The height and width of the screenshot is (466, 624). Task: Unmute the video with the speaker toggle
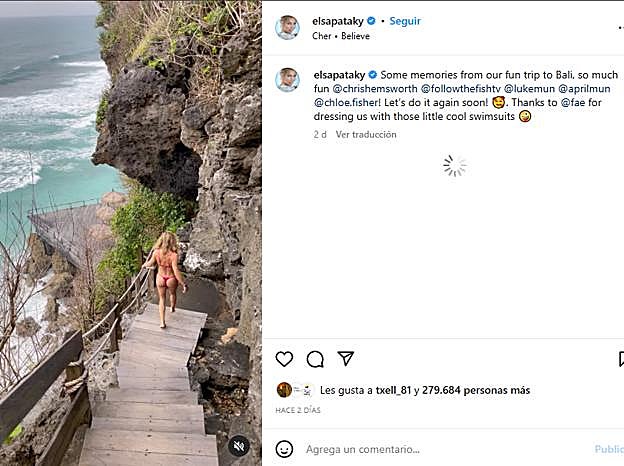(x=238, y=446)
